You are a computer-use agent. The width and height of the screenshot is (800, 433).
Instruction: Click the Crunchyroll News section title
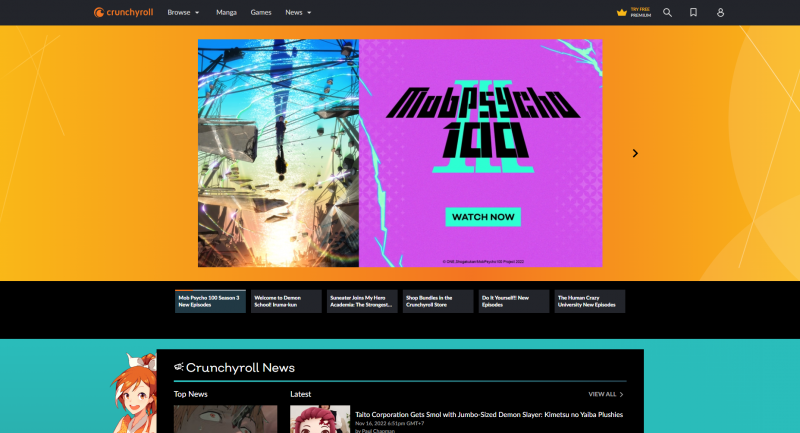[x=240, y=368]
